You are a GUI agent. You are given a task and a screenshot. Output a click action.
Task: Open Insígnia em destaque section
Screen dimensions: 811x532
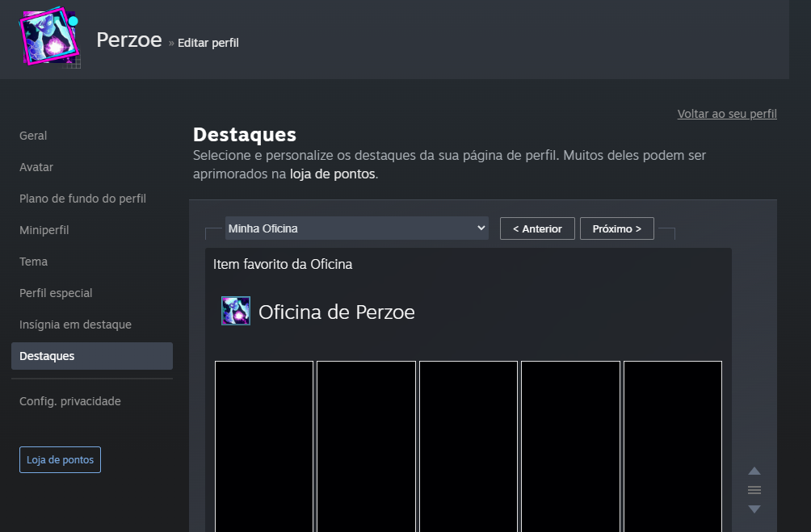75,325
